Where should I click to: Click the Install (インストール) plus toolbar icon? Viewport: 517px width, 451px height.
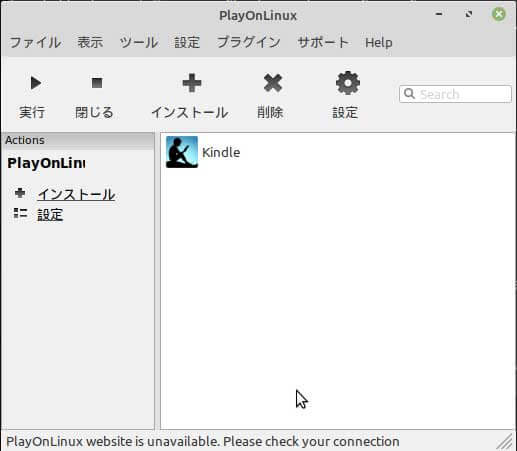[x=192, y=83]
